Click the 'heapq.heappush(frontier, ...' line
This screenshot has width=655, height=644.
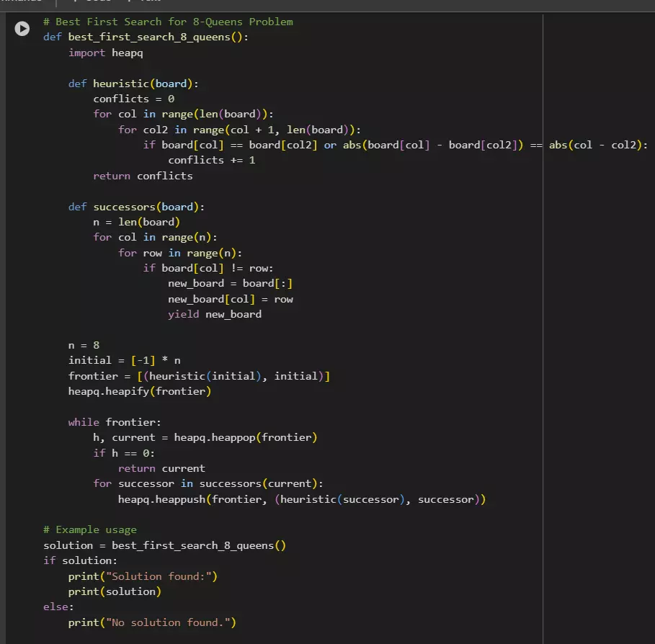click(x=302, y=499)
